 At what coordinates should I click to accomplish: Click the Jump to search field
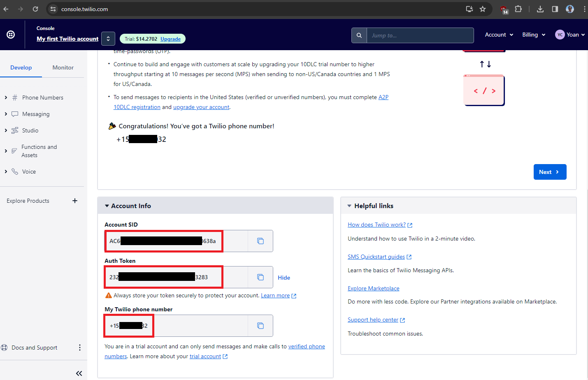tap(420, 35)
